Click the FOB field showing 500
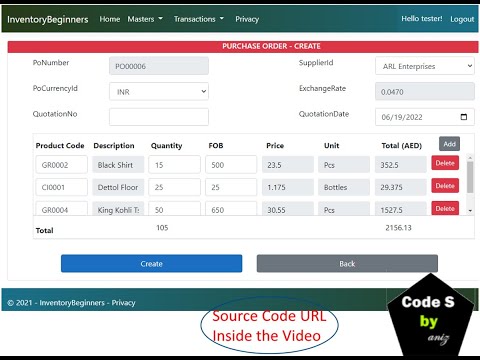This screenshot has height=360, width=480. coord(231,165)
